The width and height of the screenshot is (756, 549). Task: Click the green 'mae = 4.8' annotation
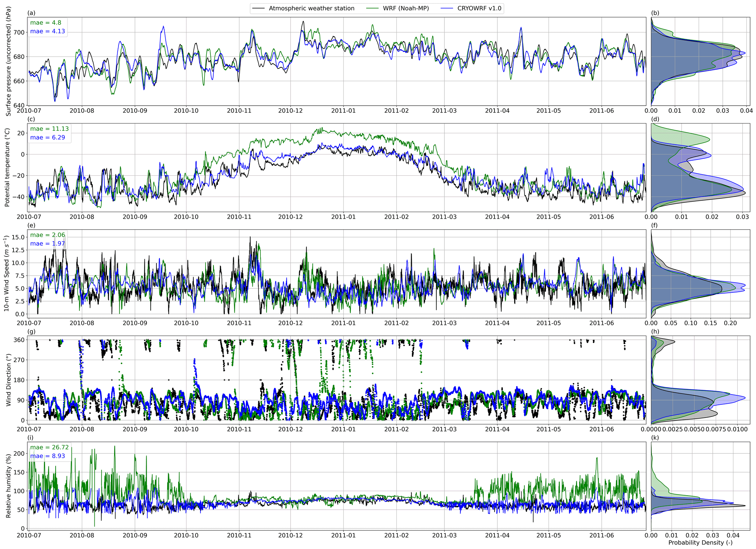point(46,23)
